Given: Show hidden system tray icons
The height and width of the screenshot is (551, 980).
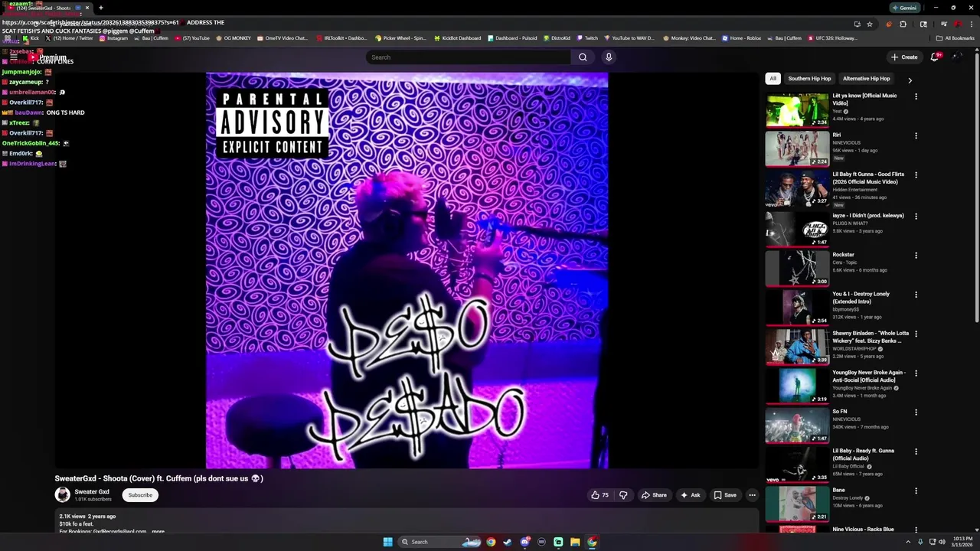Looking at the screenshot, I should [x=909, y=542].
